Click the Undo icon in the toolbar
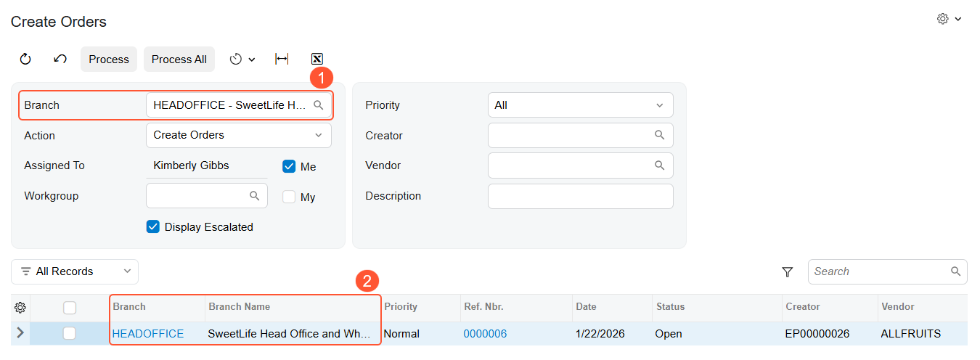980x360 pixels. coord(60,60)
